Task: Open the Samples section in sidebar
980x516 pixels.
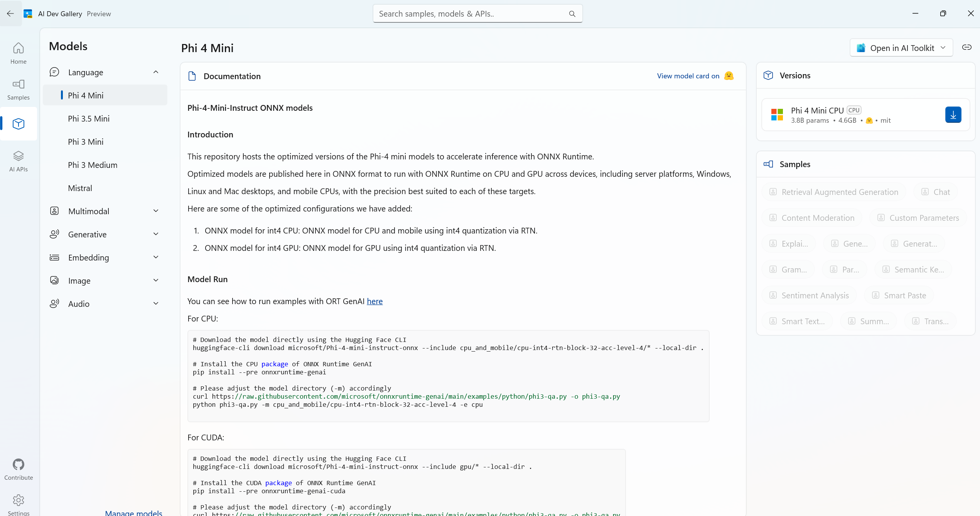Action: click(x=19, y=90)
